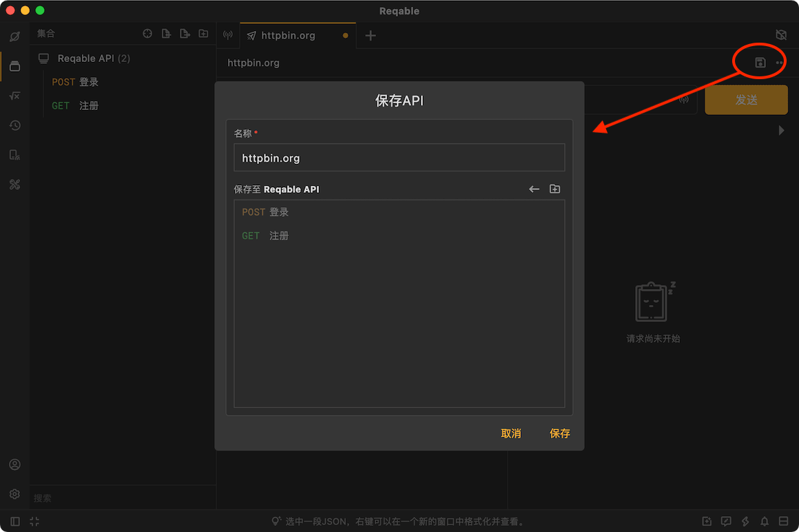Viewport: 799px width, 532px height.
Task: Toggle the split layout icon in status bar
Action: coord(784,521)
